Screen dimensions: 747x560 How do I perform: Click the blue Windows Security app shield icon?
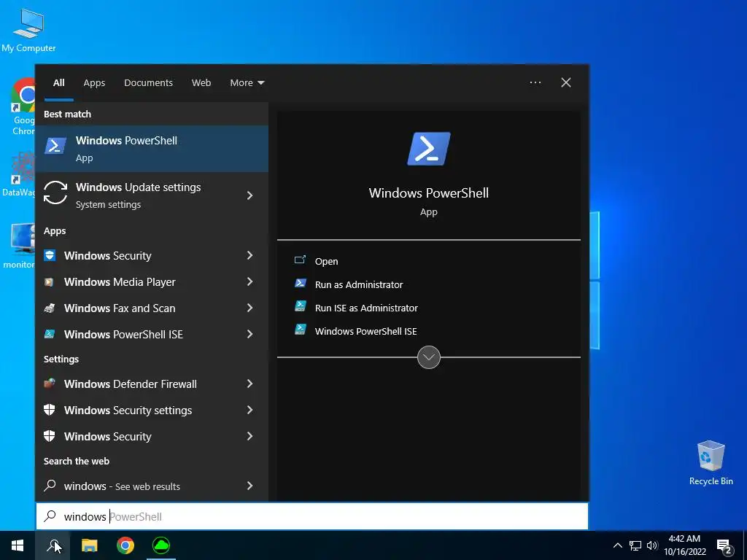(x=50, y=255)
